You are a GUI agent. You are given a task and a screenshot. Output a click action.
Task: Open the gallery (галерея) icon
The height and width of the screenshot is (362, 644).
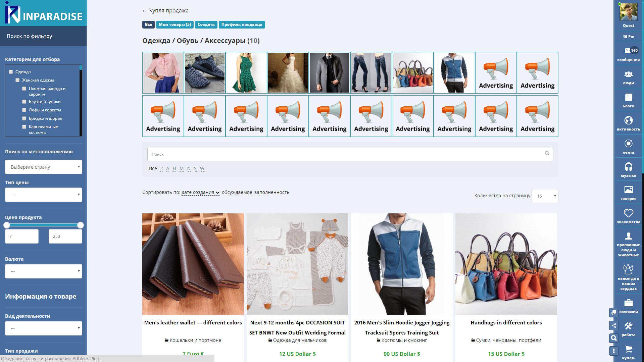tap(628, 190)
